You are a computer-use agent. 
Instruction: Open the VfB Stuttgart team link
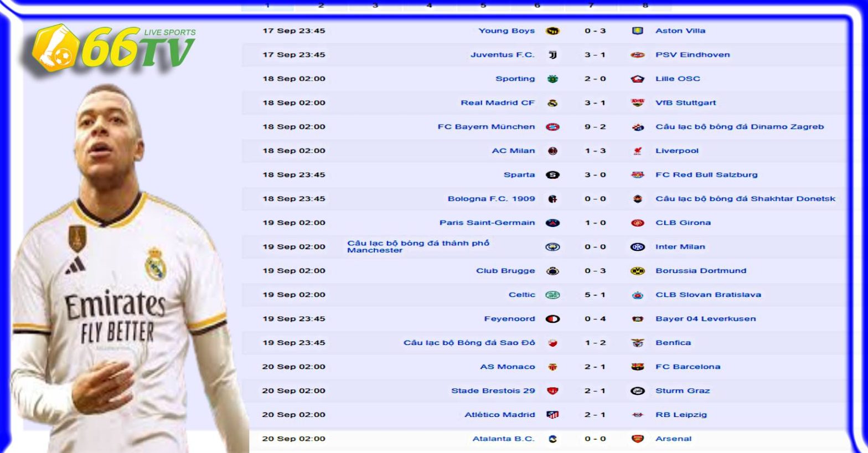[685, 103]
